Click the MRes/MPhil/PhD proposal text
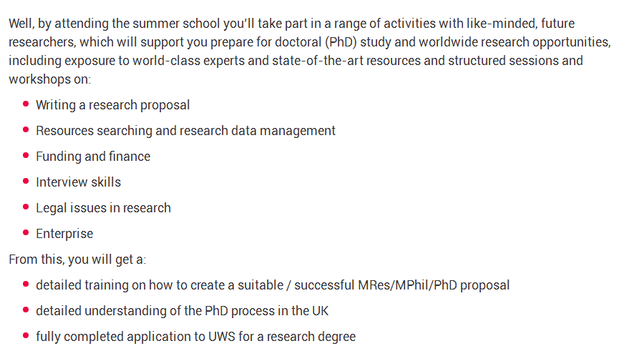 tap(434, 285)
